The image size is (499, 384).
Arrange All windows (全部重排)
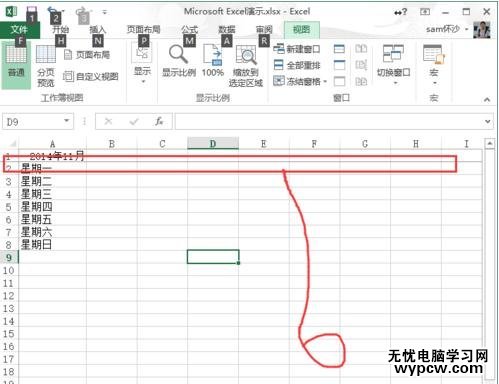click(296, 65)
